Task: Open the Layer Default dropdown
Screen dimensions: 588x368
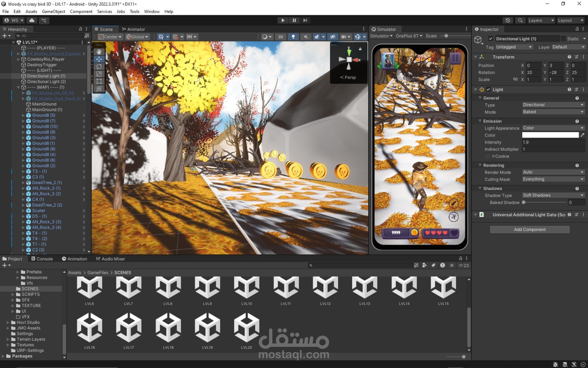Action: [x=568, y=47]
